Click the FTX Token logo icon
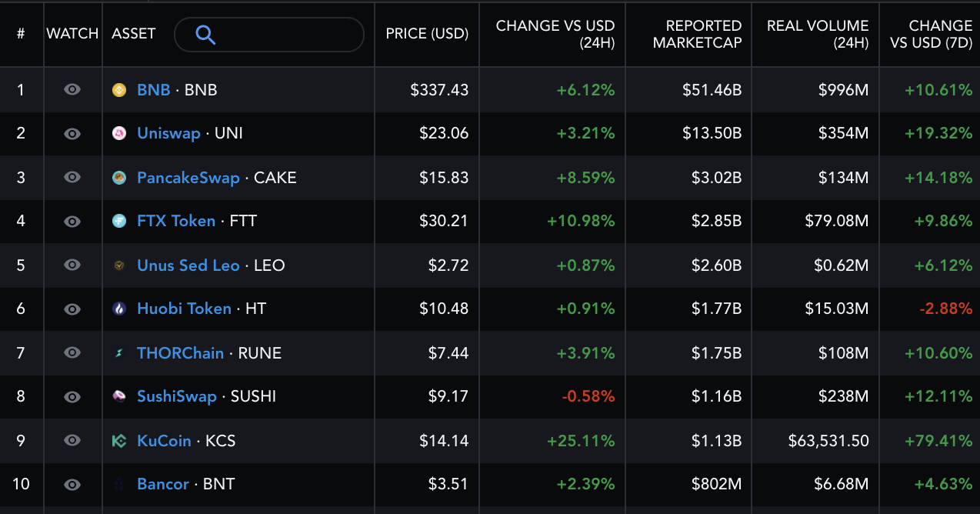Screen dimensions: 980x514 119,222
